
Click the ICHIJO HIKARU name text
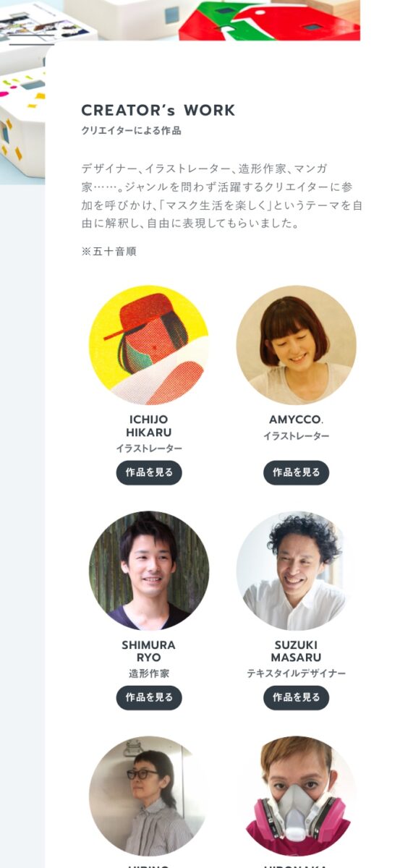coord(149,426)
